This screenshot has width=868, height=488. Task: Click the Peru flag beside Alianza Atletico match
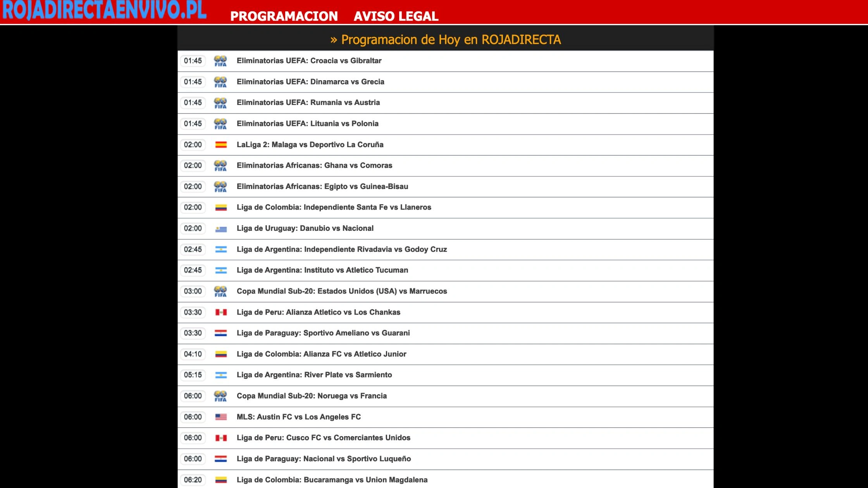pyautogui.click(x=221, y=312)
